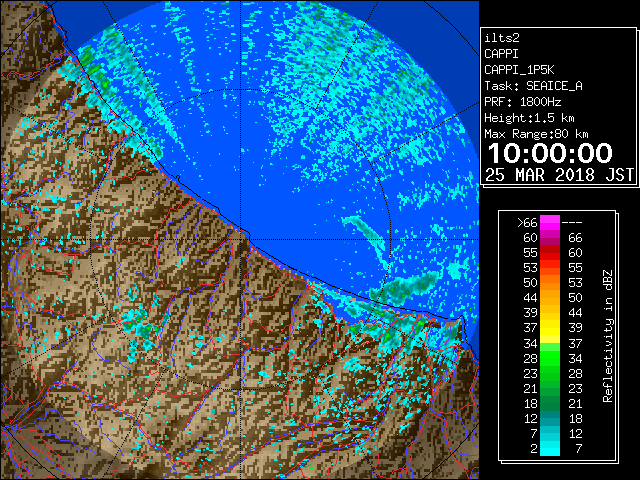Click the vertical 'Reflectivity in dBZ' label

607,336
